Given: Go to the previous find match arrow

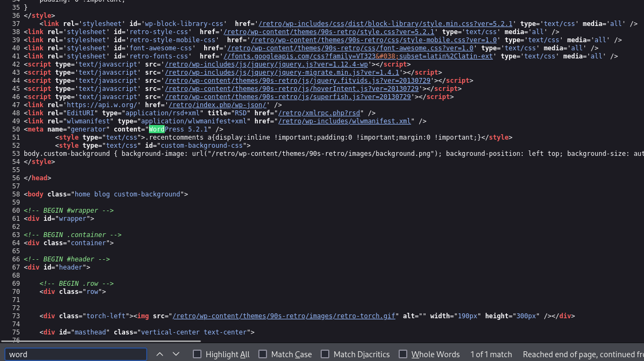Looking at the screenshot, I should tap(160, 354).
